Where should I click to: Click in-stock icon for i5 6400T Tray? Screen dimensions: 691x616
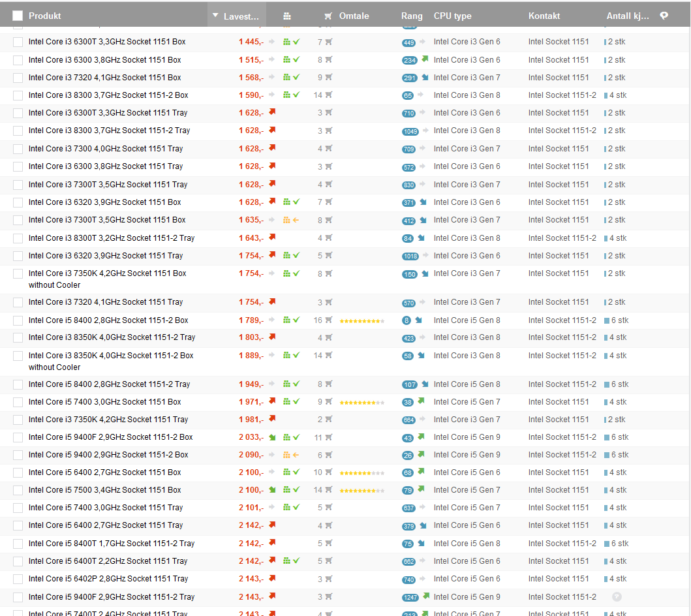tap(291, 561)
